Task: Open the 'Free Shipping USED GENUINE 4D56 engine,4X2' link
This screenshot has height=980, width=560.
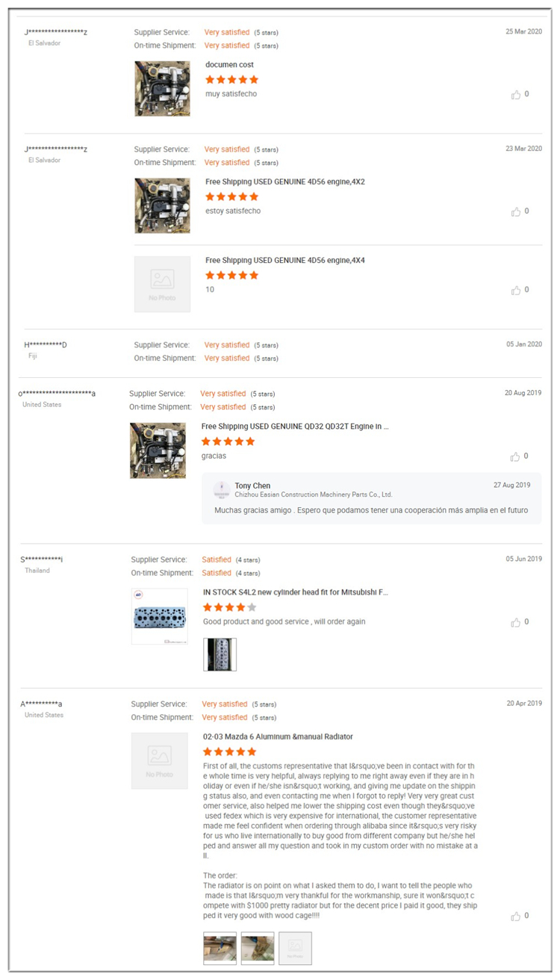Action: point(284,182)
